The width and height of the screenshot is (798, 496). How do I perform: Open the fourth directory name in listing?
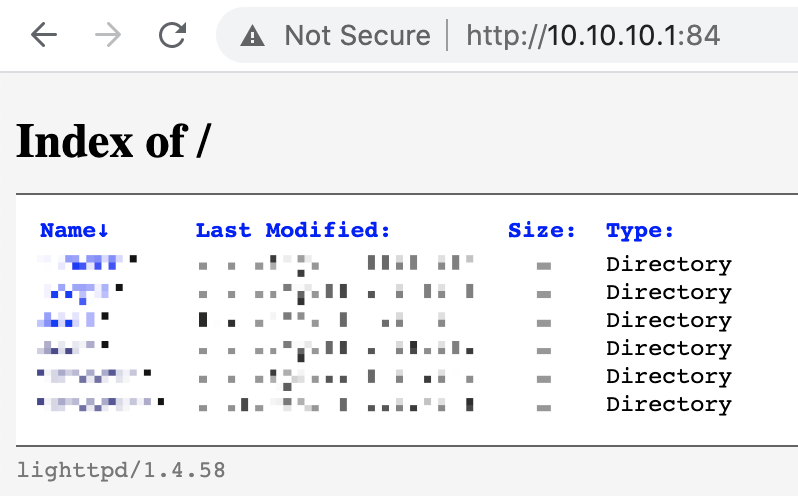coord(72,348)
